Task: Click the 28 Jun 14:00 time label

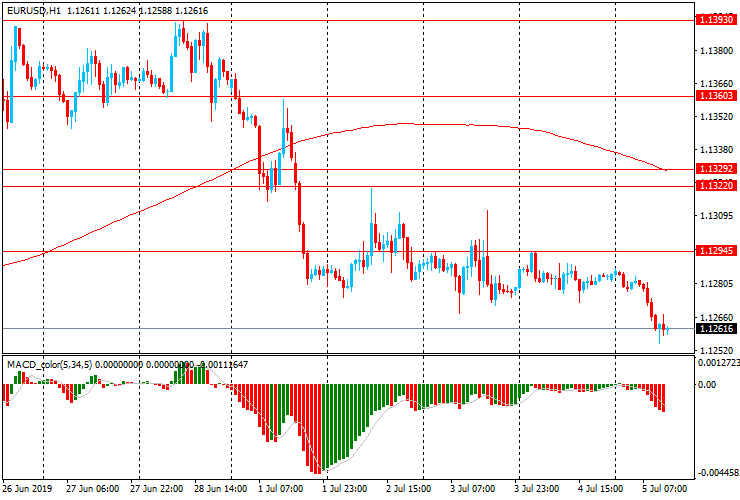Action: (x=220, y=489)
